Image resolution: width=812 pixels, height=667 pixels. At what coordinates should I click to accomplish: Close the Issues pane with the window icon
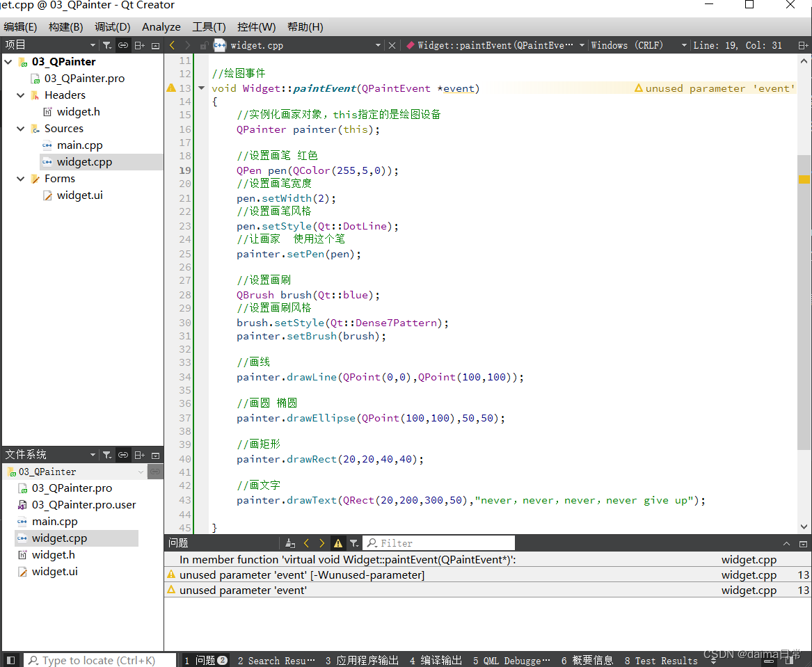click(x=803, y=544)
